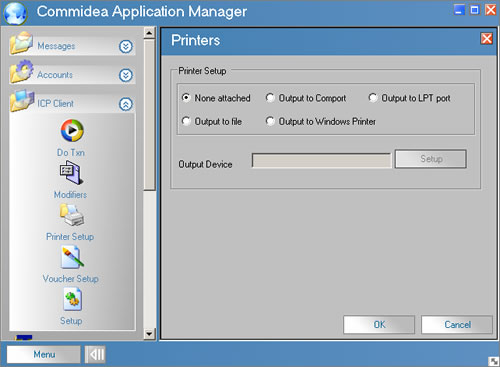
Task: Click the Printer Setup label
Action: tap(70, 237)
